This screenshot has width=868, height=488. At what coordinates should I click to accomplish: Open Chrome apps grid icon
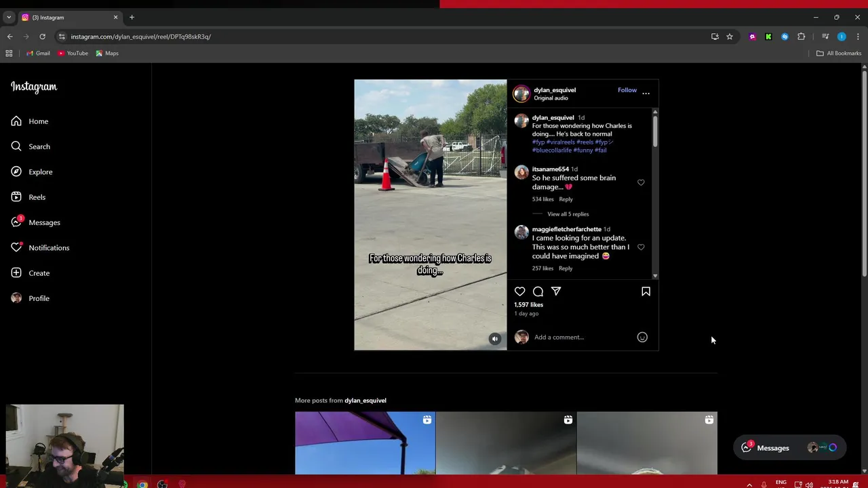(x=9, y=54)
